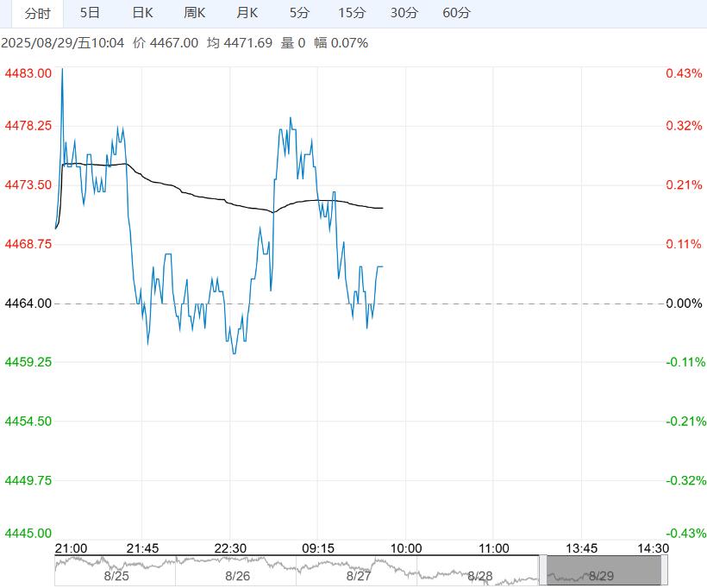Open the 日K chart tab

(x=142, y=13)
